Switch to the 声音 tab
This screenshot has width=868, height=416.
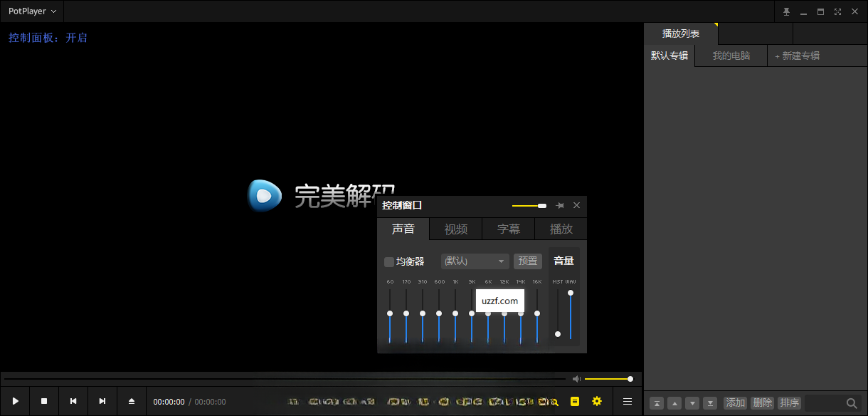[403, 229]
